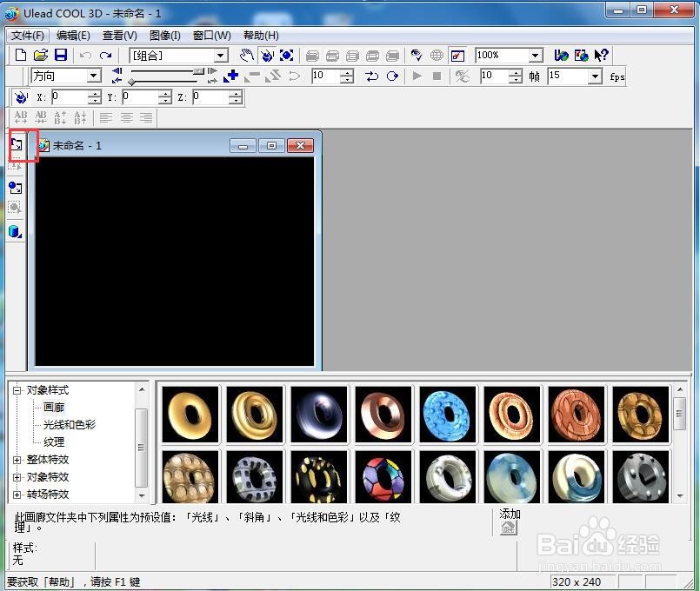
Task: Decrease the Z coordinate spinner
Action: [236, 101]
